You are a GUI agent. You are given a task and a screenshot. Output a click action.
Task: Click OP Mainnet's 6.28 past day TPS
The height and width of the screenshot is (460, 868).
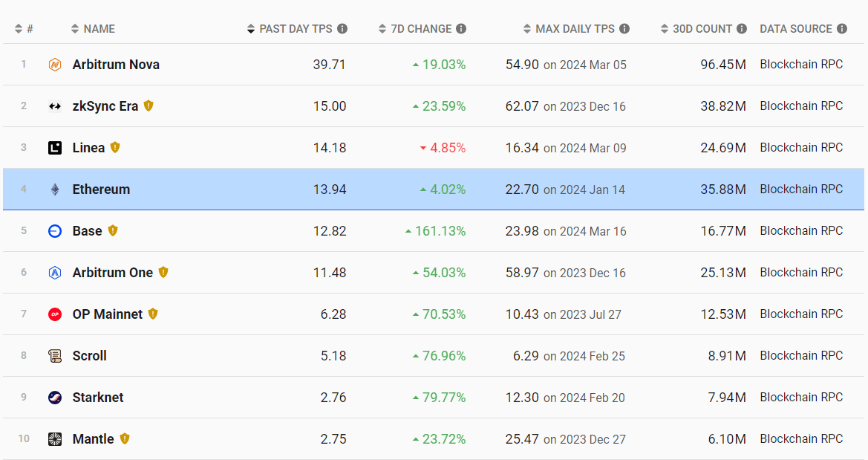pyautogui.click(x=333, y=314)
